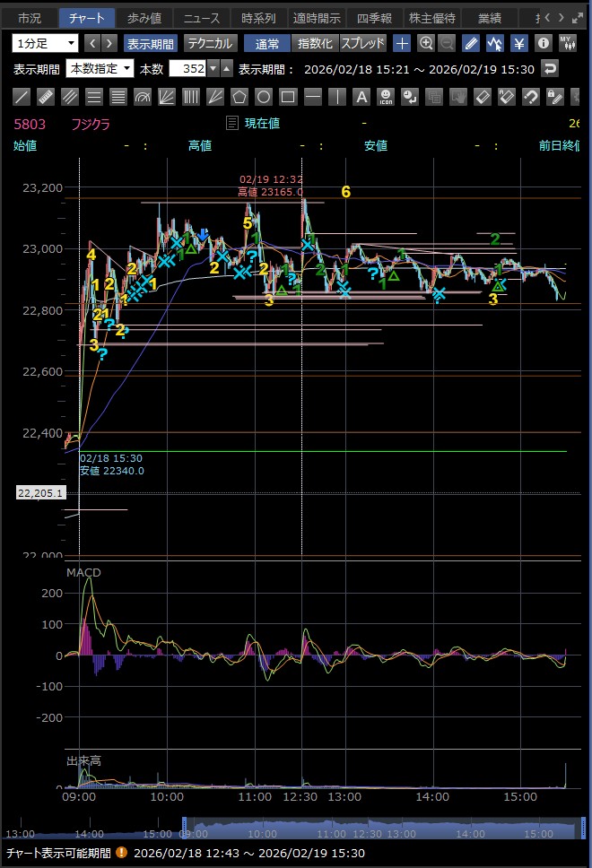Toggle the yen price display button
The width and height of the screenshot is (592, 868).
coord(519,43)
